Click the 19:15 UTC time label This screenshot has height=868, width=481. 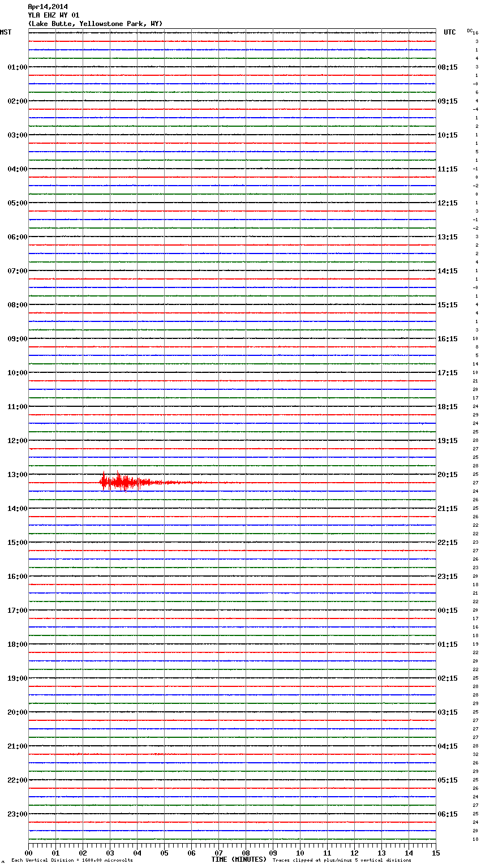(x=448, y=441)
